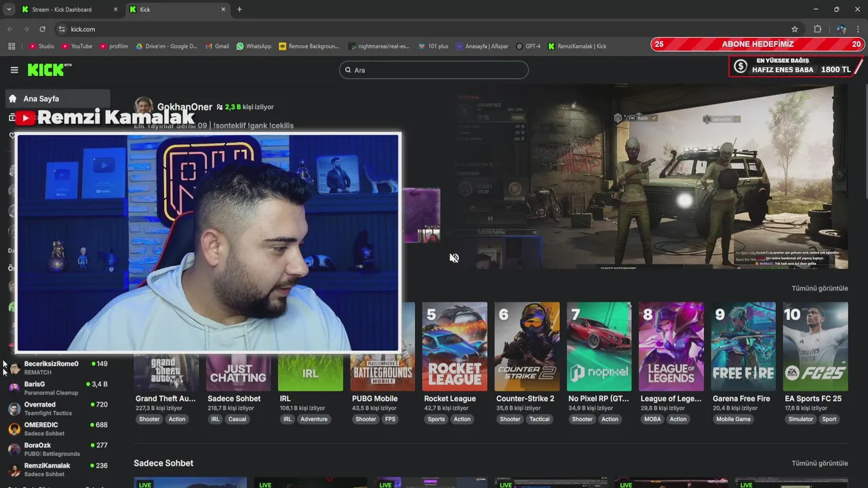
Task: Click the site info icon in address bar
Action: click(x=62, y=29)
